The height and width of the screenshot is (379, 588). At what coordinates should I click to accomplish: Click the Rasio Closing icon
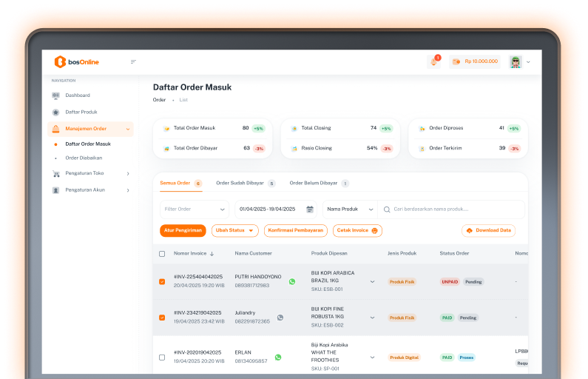click(294, 149)
